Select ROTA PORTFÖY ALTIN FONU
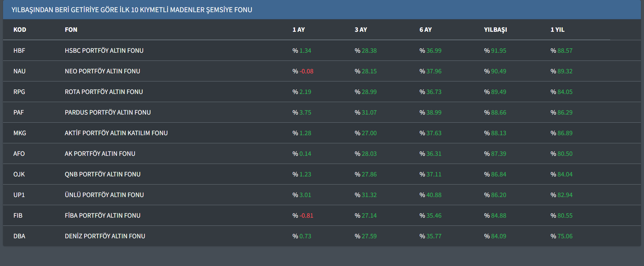Viewport: 644px width, 266px height. pos(103,92)
